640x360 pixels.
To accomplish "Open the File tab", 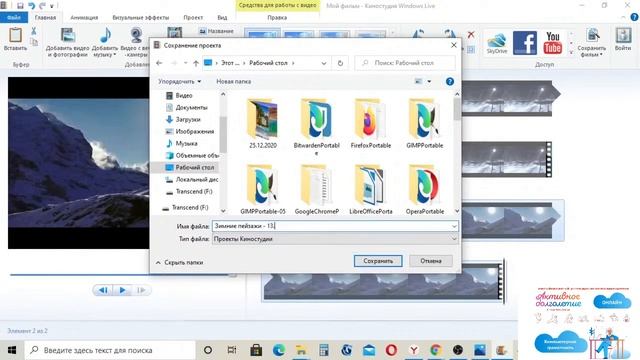I will 14,18.
